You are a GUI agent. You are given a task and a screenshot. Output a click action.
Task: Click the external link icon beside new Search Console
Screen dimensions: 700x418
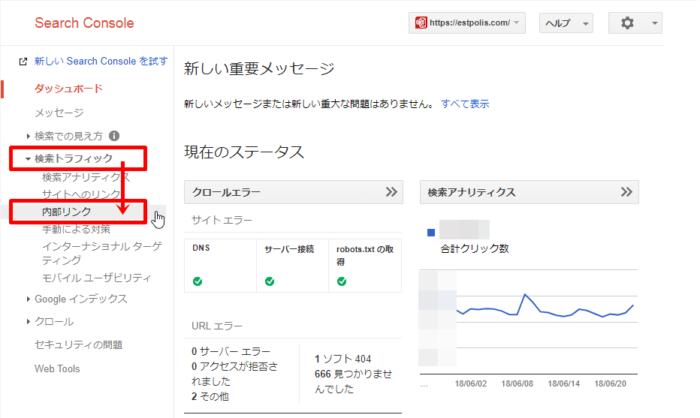coord(23,62)
